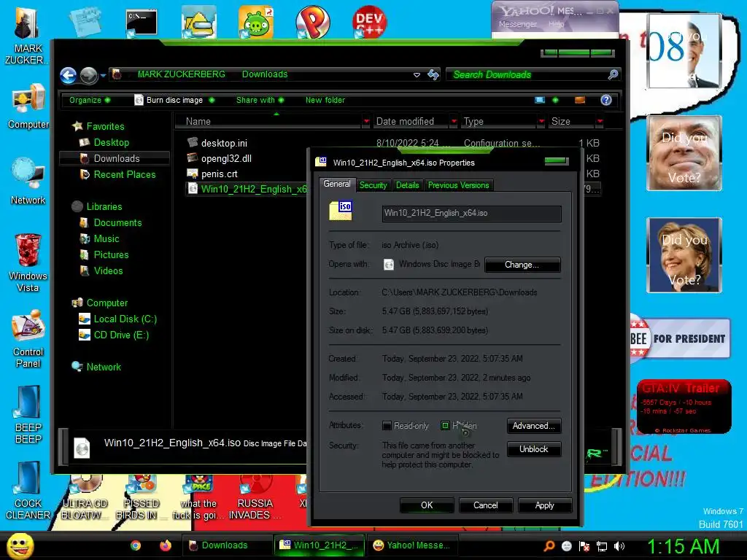Open the Hillary Did you Vote gadget
Viewport: 747px width, 560px height.
pos(684,255)
